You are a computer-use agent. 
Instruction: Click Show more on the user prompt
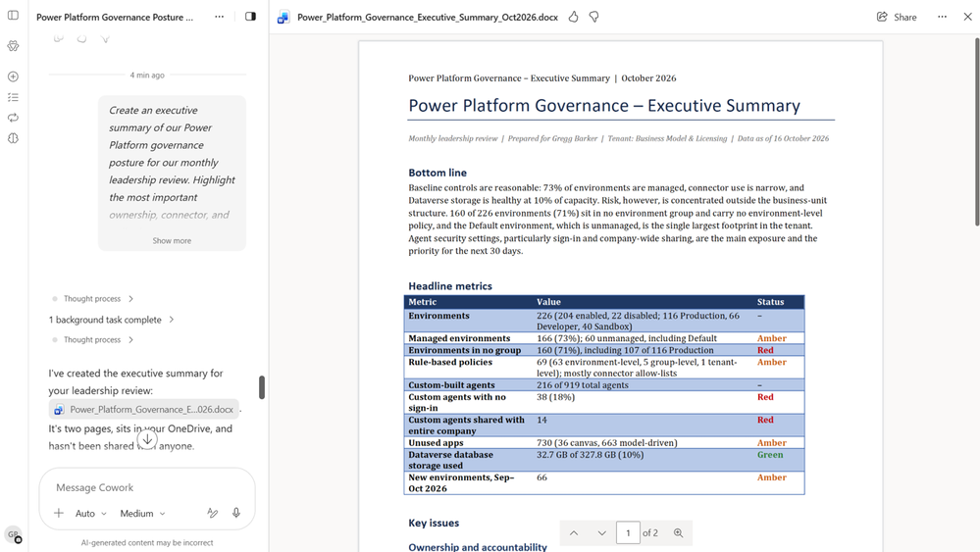(172, 240)
